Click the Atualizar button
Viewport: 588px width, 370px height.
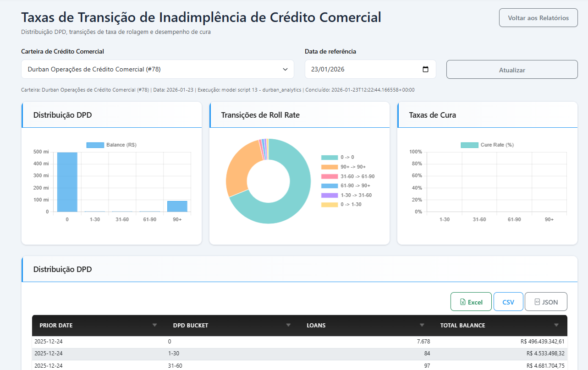pos(512,70)
